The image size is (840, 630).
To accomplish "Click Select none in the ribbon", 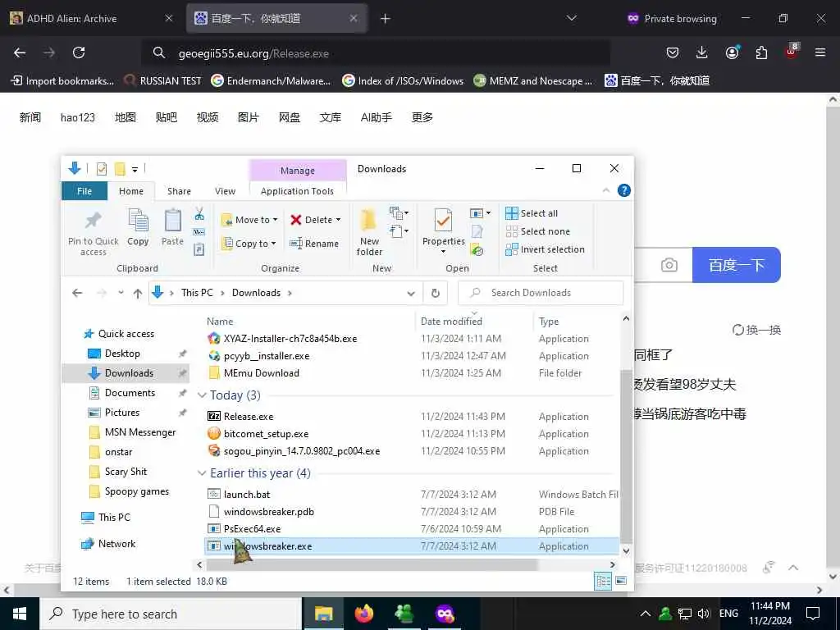I will click(538, 231).
